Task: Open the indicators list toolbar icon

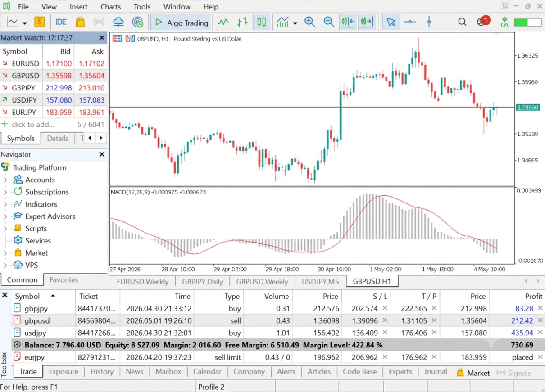Action: click(283, 22)
